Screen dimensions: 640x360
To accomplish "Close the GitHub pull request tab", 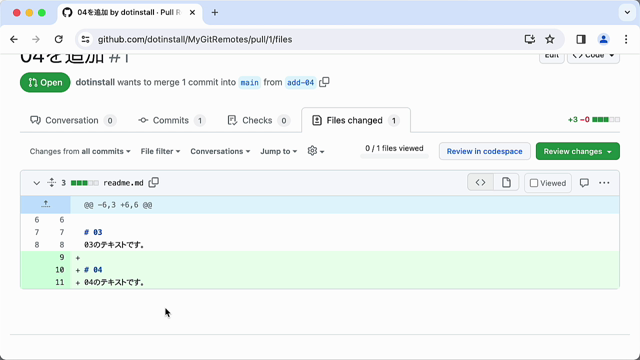I will (x=192, y=12).
